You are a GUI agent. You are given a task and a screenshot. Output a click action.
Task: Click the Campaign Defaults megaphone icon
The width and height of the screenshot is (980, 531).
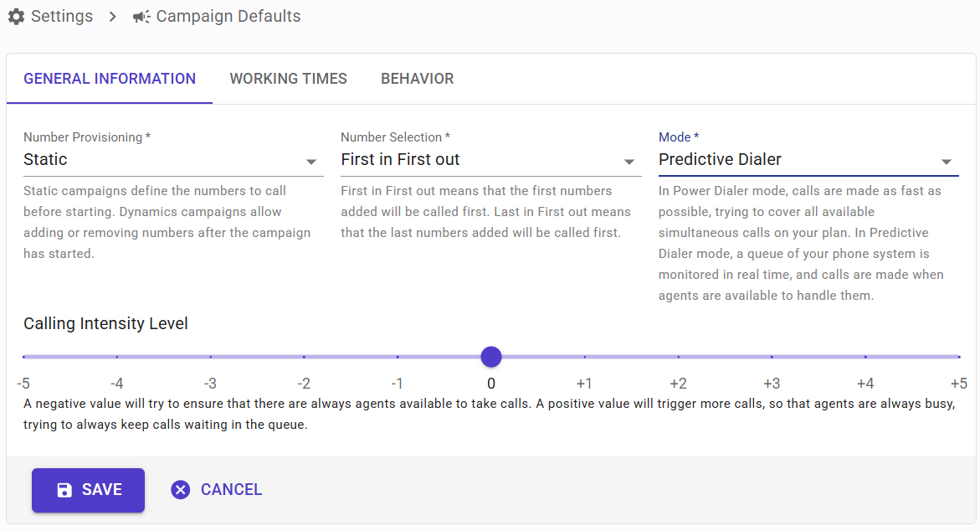pyautogui.click(x=141, y=17)
